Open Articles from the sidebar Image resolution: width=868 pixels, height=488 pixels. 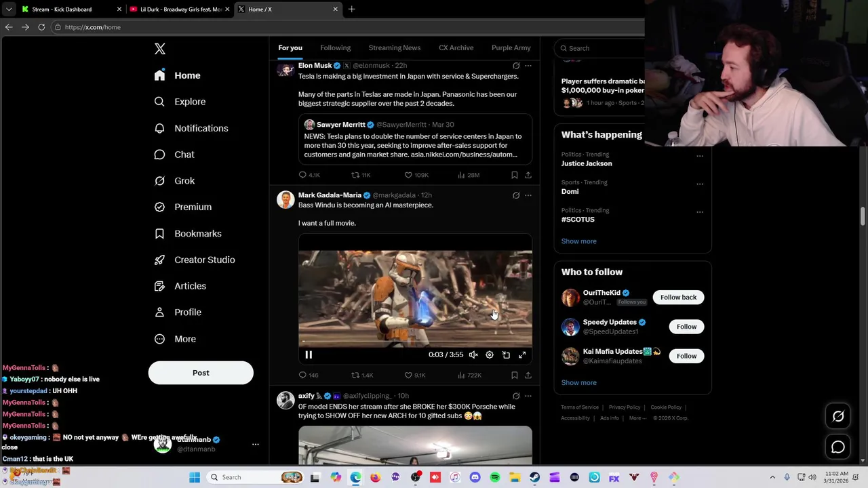[180, 286]
